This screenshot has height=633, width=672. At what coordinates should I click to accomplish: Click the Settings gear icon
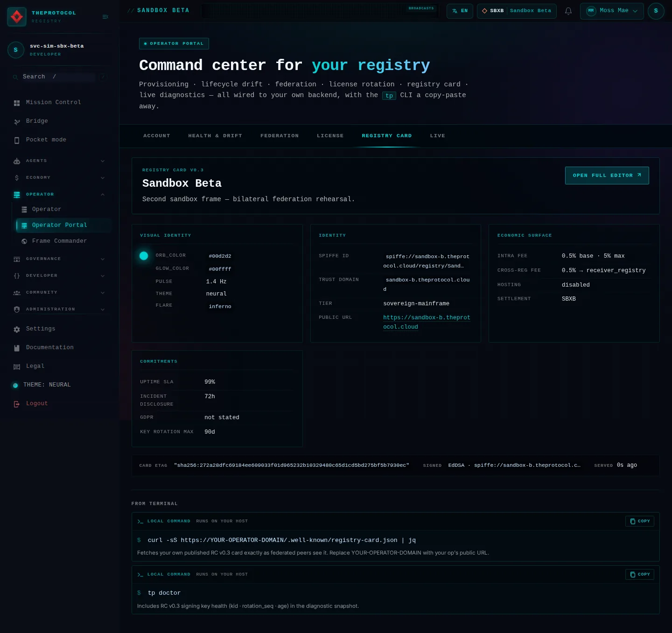coord(17,329)
